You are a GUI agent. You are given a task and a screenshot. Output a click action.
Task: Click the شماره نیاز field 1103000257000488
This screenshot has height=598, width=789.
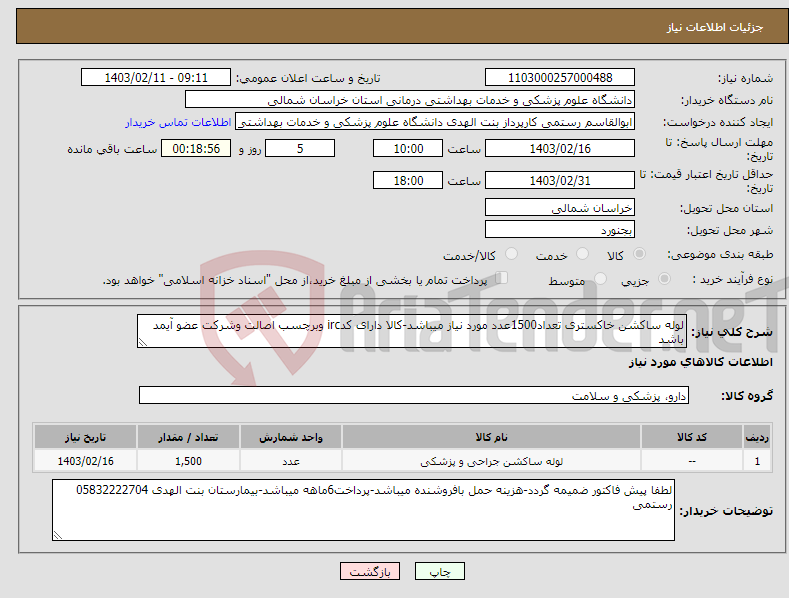(560, 78)
